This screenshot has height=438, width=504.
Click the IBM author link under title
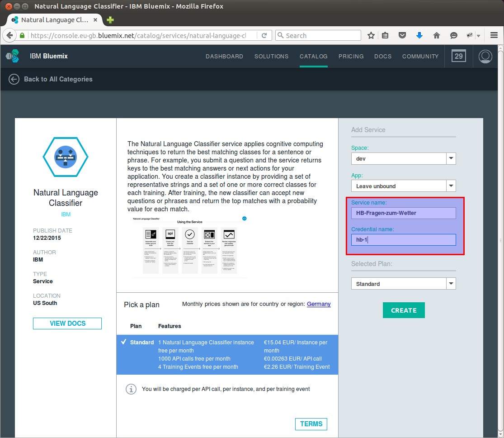tap(66, 214)
